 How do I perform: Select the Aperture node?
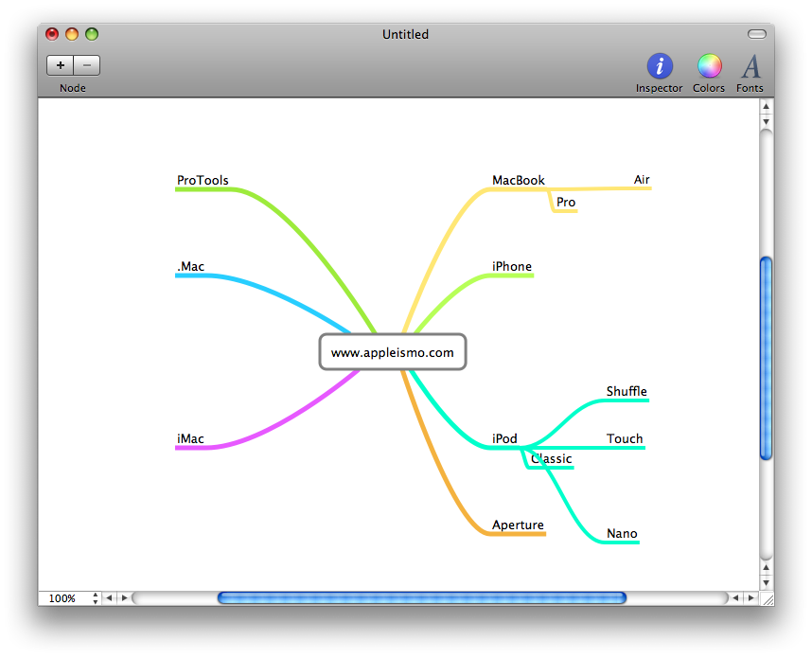tap(518, 525)
